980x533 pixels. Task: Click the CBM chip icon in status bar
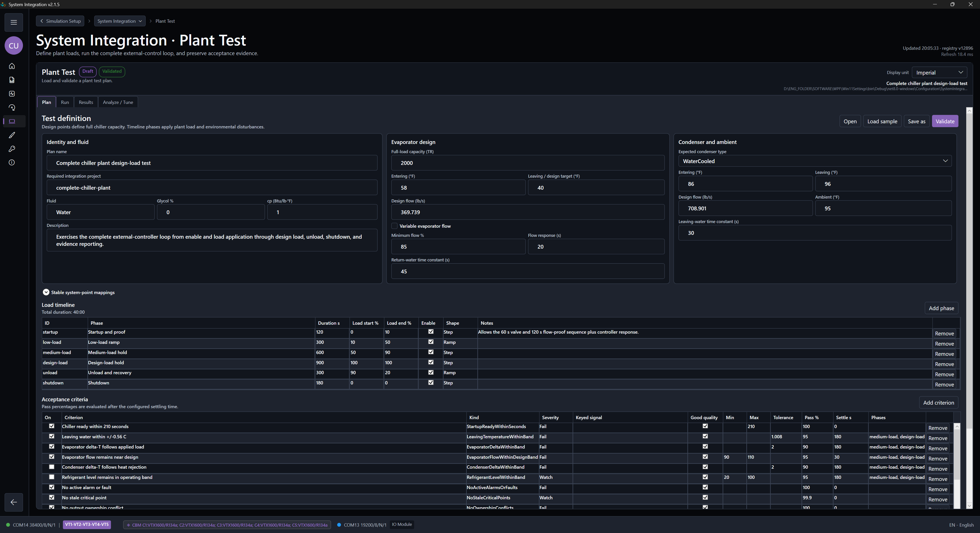129,525
